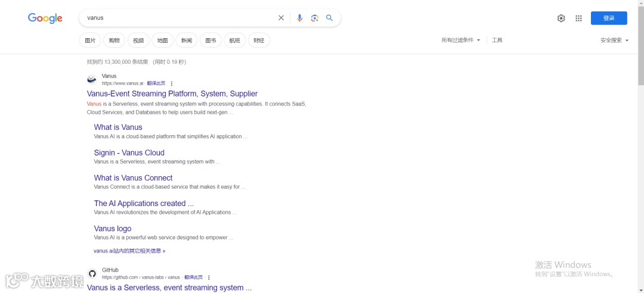
Task: Click the Vanus site favicon
Action: [x=92, y=79]
